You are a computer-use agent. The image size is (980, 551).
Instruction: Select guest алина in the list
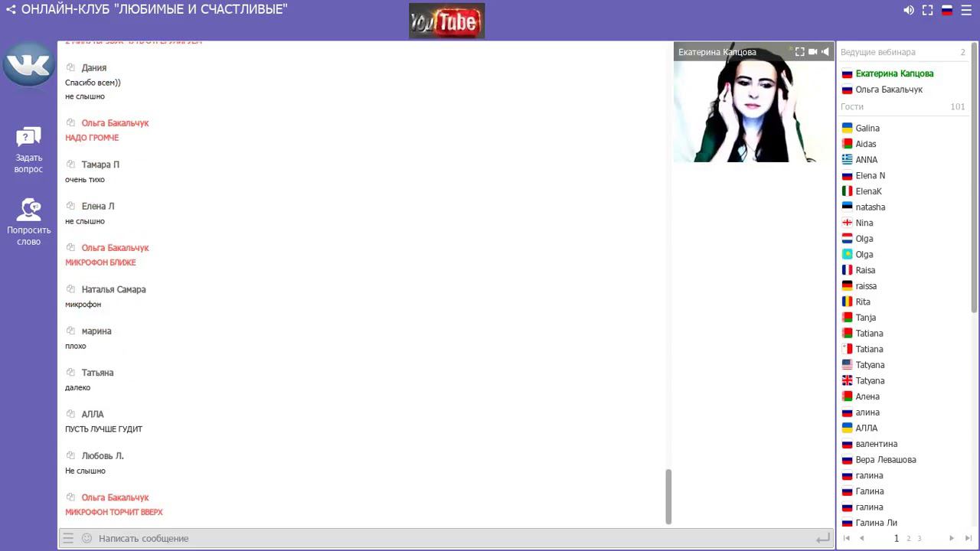pos(867,412)
